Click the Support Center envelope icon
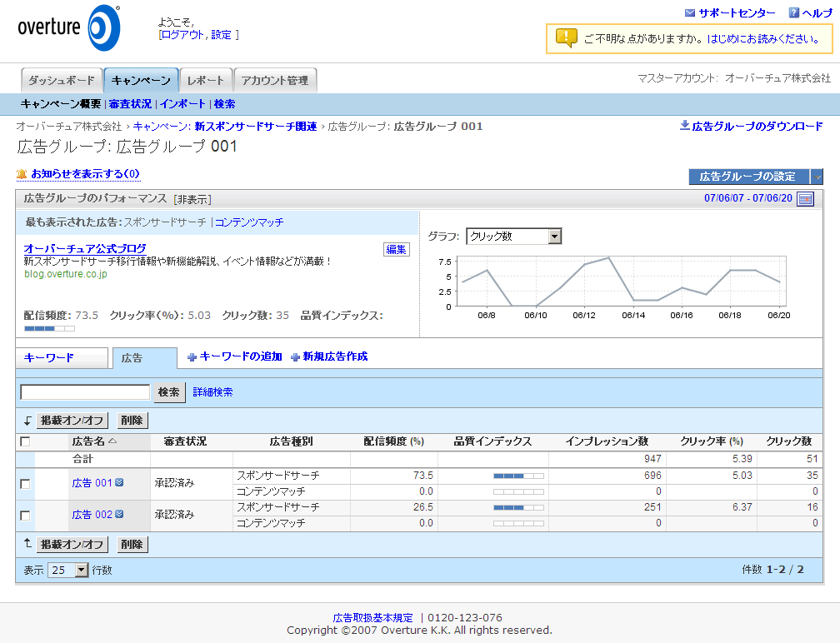 click(x=689, y=12)
